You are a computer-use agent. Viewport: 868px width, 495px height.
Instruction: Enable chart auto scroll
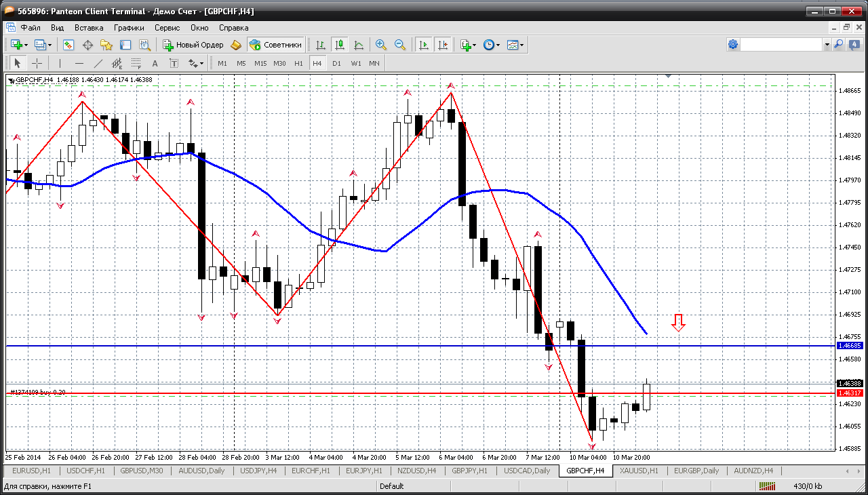click(424, 45)
